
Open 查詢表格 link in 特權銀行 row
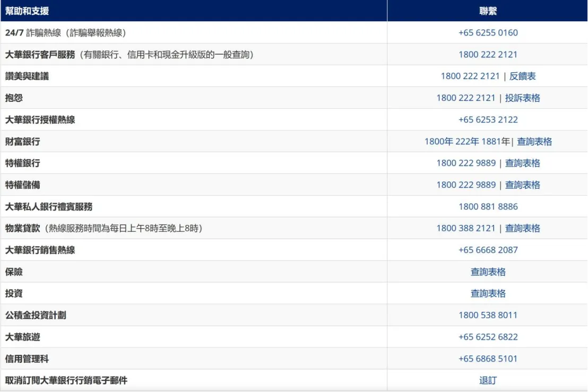(522, 163)
